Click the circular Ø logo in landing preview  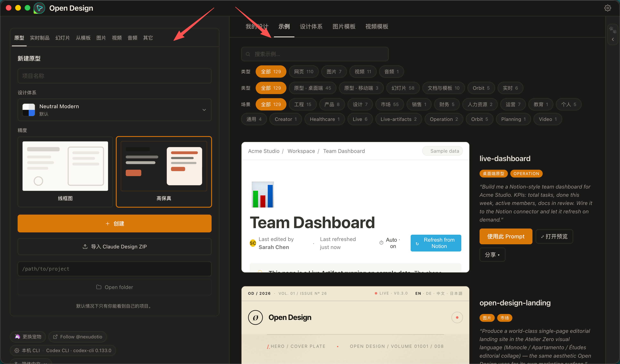[x=255, y=317]
